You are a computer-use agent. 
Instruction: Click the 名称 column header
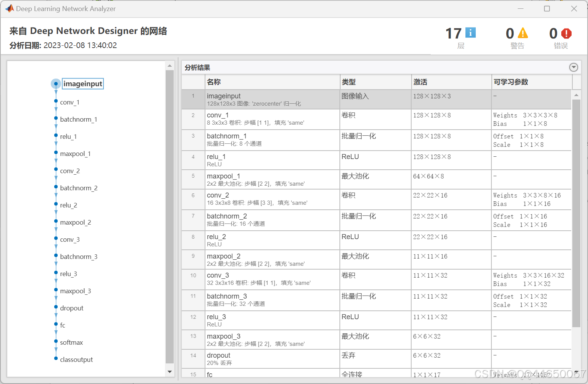[272, 82]
